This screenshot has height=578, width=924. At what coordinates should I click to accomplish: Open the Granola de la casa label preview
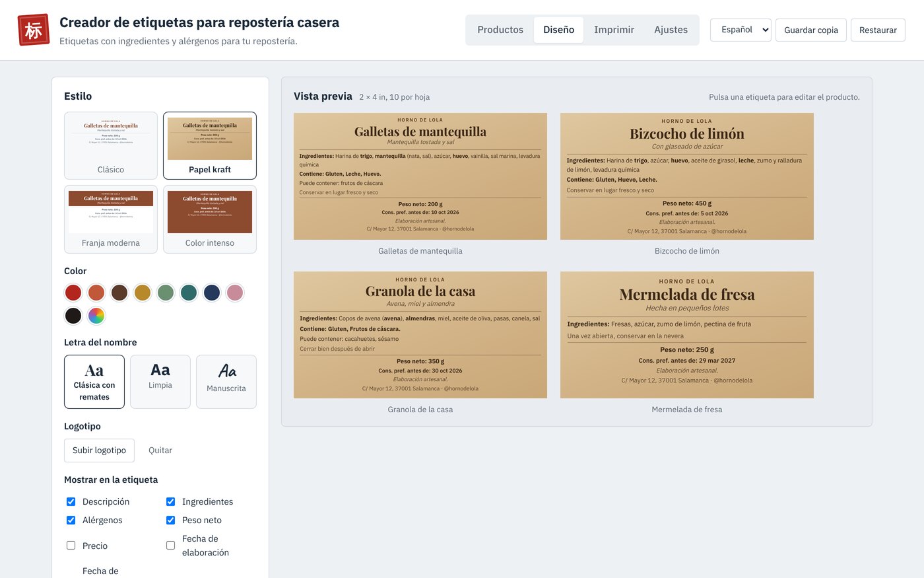(420, 335)
